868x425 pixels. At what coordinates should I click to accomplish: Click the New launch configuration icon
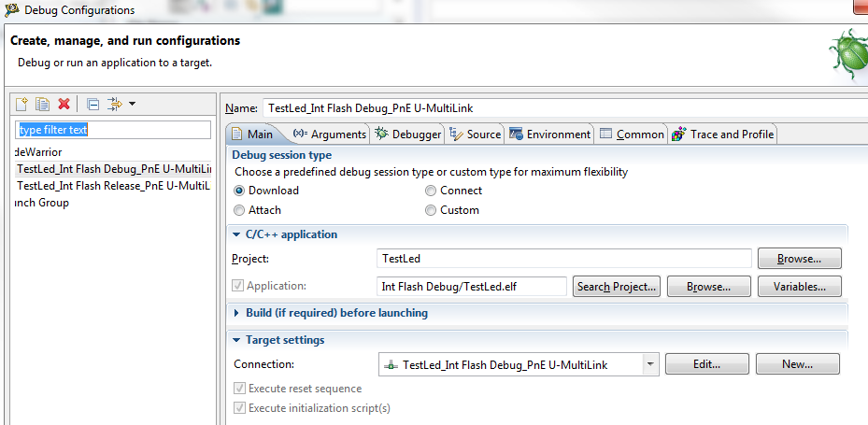click(22, 104)
